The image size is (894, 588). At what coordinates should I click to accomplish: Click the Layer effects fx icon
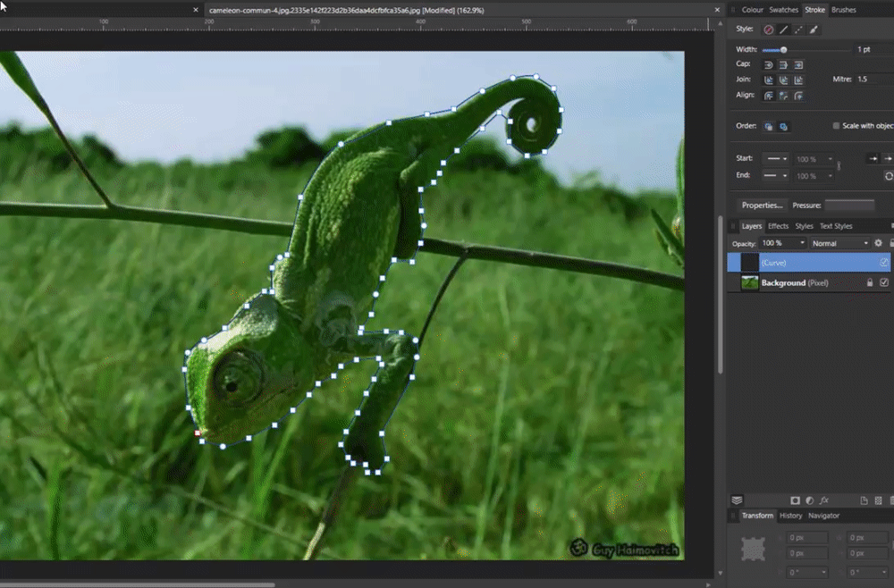point(823,500)
